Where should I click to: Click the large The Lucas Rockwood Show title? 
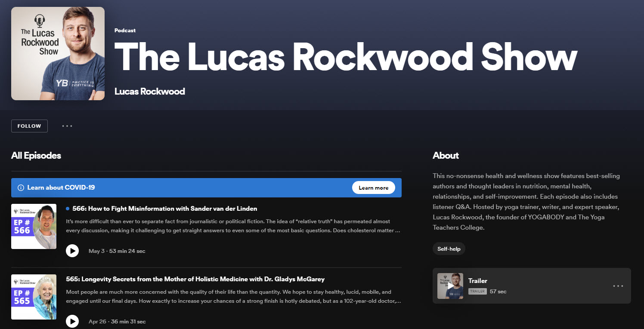click(x=346, y=57)
